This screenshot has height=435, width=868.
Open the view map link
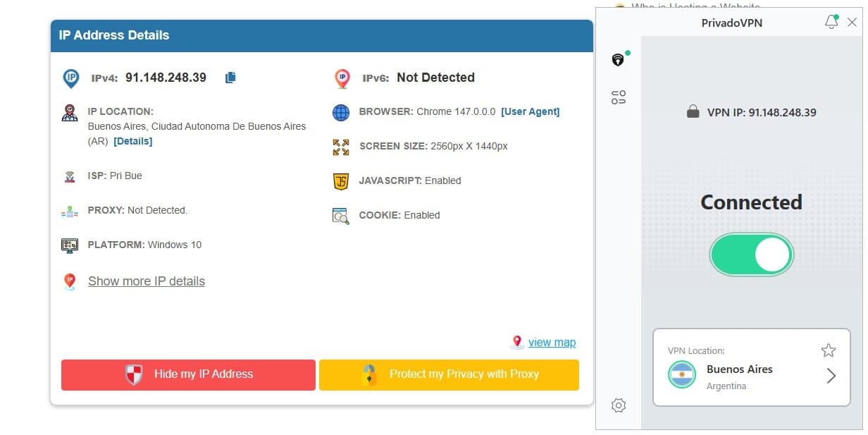coord(552,343)
